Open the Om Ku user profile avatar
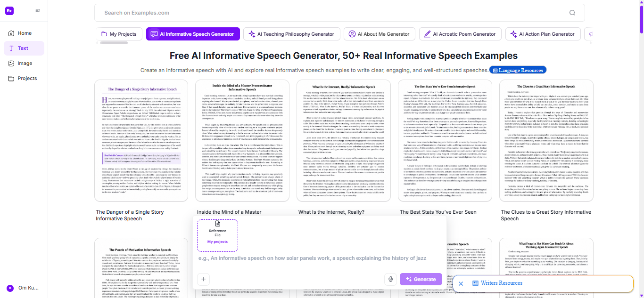 click(x=9, y=288)
